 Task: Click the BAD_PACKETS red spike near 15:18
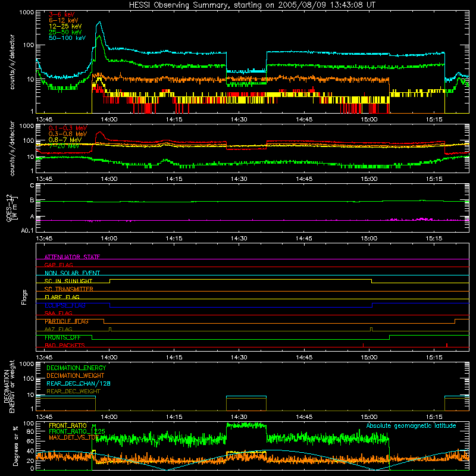click(447, 345)
